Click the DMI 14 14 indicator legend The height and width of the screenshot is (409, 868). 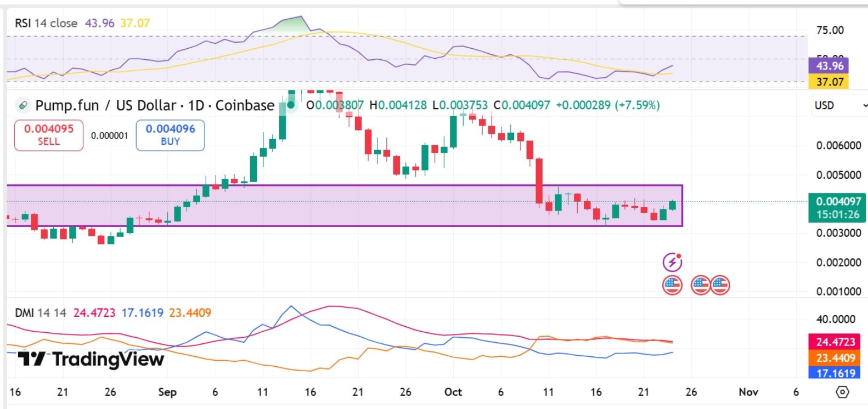coord(40,313)
